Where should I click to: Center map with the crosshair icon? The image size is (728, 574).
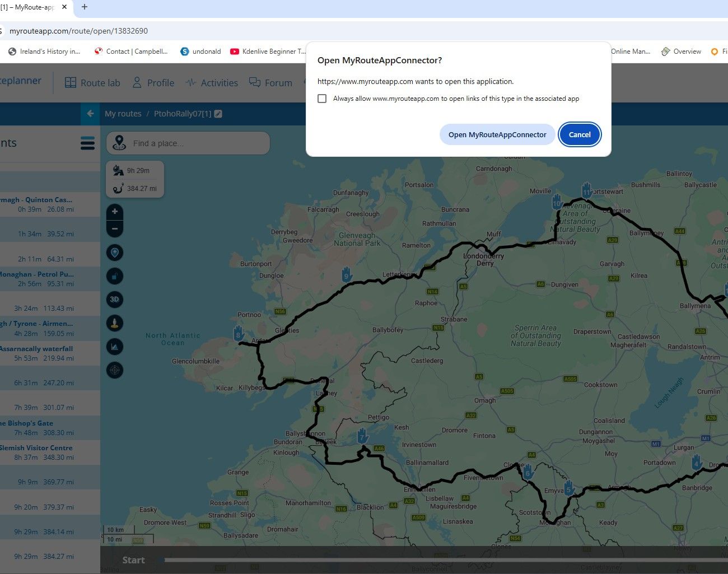coord(115,370)
